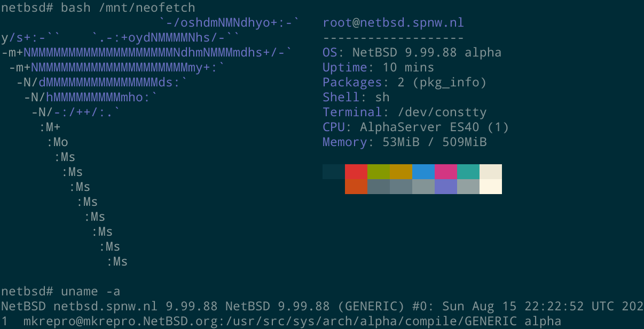
Task: Click the Shell: sh entry
Action: tap(356, 97)
